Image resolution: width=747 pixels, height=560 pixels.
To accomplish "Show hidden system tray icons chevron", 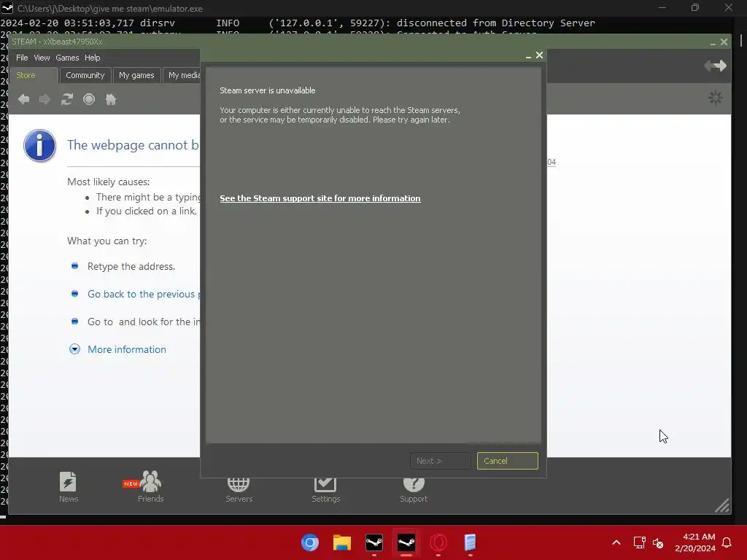I will [616, 542].
